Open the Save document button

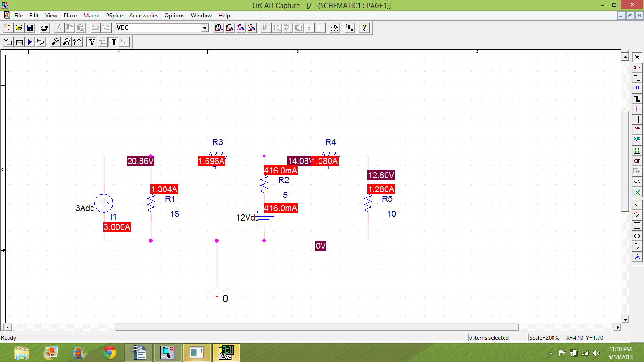(x=30, y=27)
